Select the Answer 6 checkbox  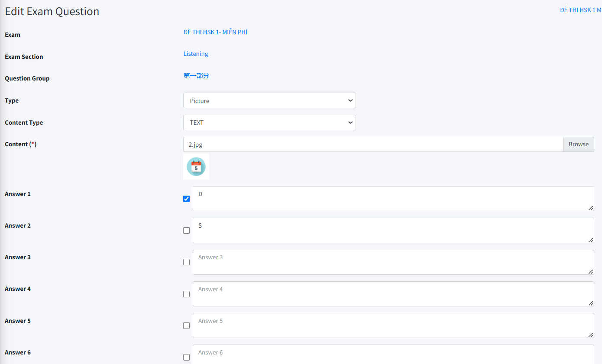pos(186,358)
